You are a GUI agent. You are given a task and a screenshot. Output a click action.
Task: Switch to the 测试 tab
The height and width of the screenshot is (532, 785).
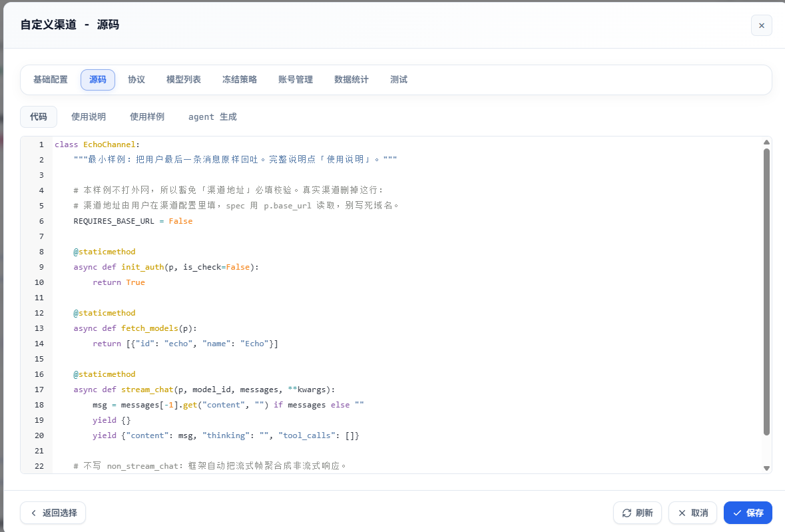tap(399, 80)
